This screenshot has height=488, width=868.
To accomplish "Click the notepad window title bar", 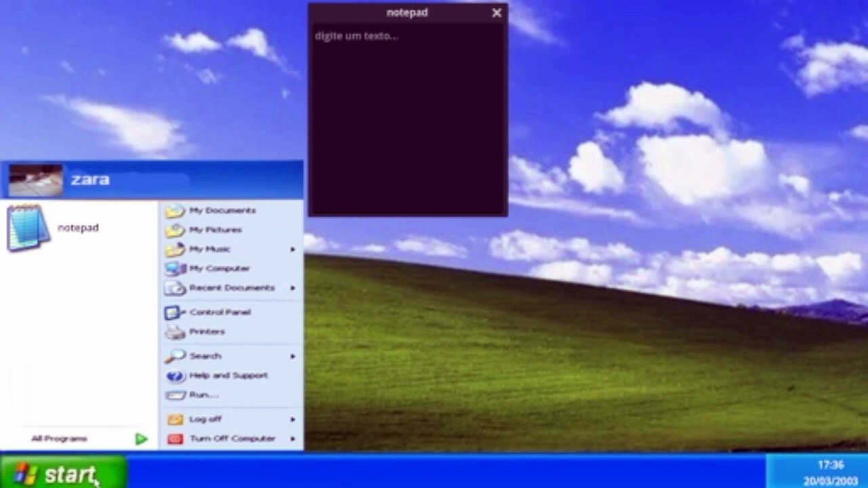I will tap(408, 13).
